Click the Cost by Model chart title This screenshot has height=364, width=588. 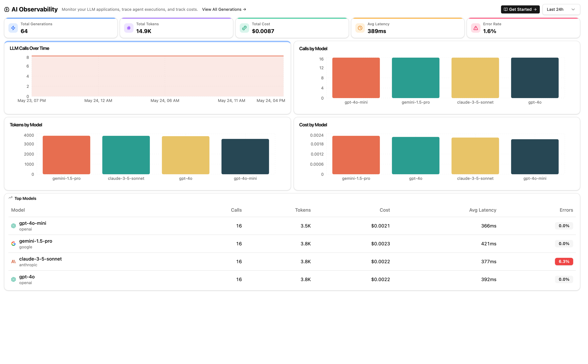pyautogui.click(x=313, y=125)
